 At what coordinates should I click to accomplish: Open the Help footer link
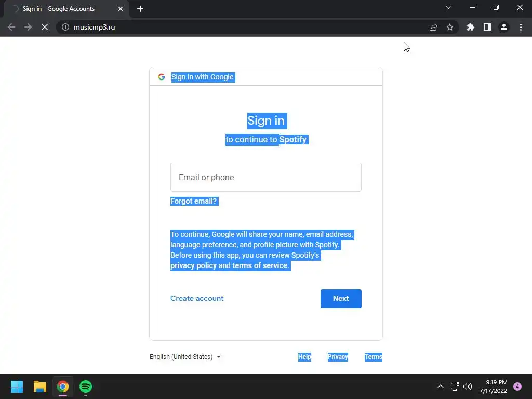click(x=304, y=357)
